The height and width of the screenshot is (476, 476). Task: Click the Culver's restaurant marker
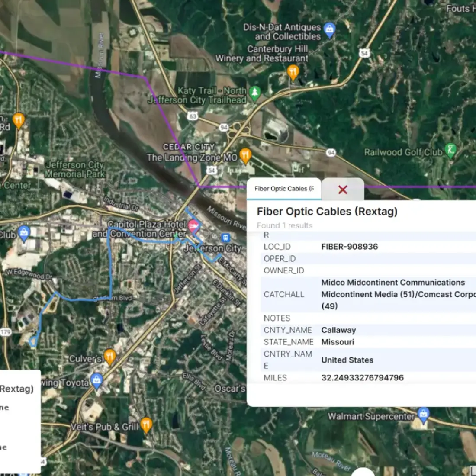point(109,357)
